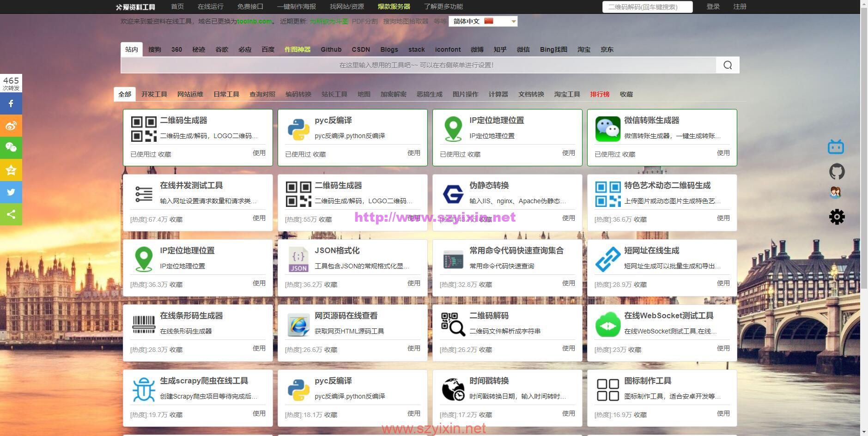The image size is (868, 436).
Task: Open the red 排行榜 tab
Action: tap(600, 94)
